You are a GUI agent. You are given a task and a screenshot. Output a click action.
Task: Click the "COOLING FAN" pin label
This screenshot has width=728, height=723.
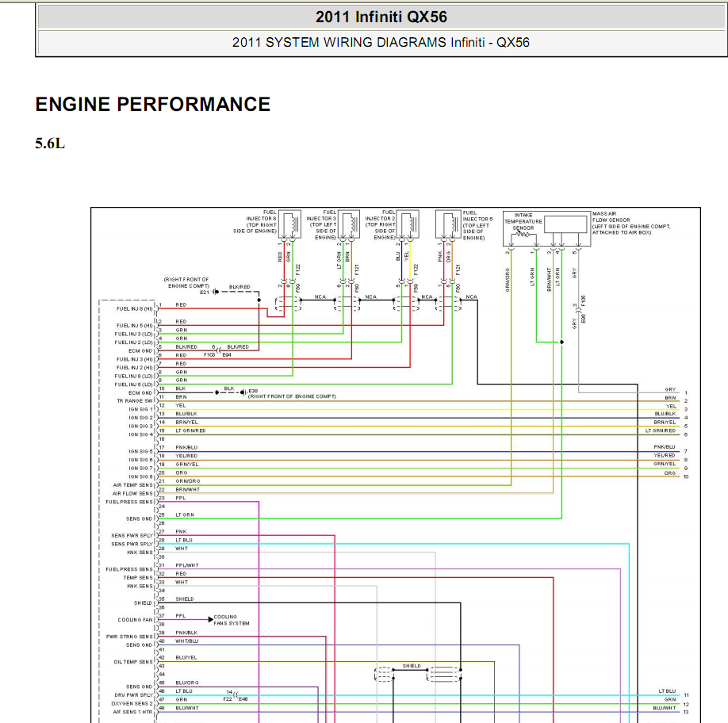135,620
